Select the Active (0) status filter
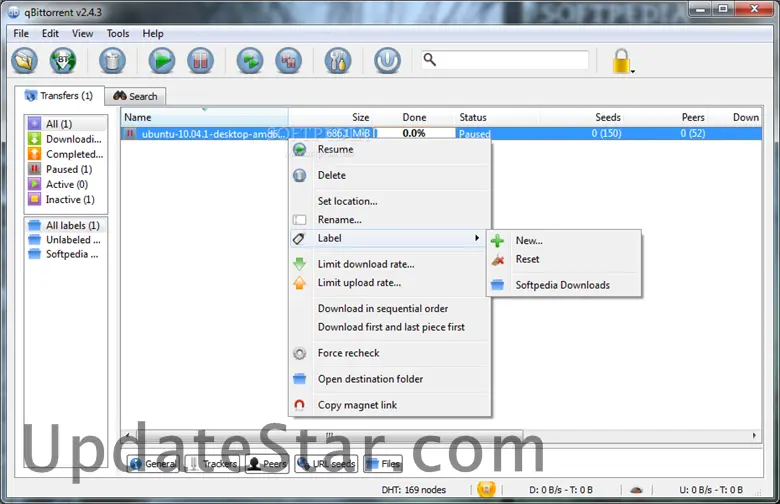Viewport: 780px width, 504px height. click(66, 184)
